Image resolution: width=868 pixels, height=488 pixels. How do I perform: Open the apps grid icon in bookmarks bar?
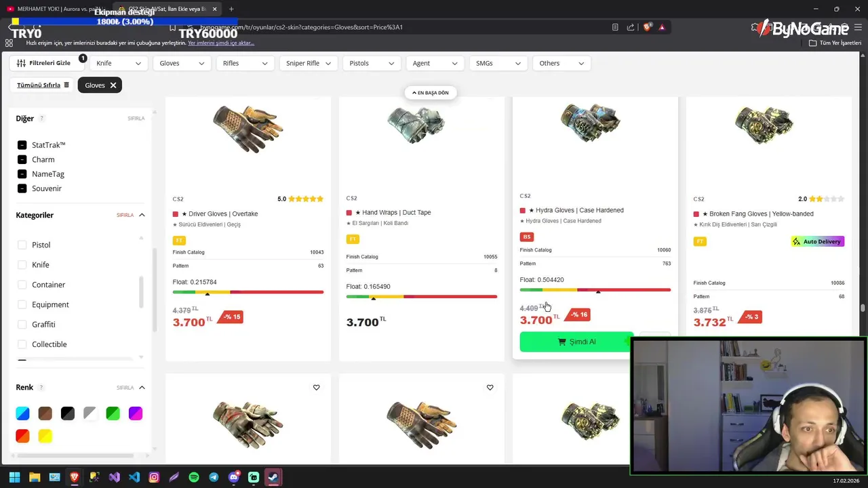tap(9, 43)
